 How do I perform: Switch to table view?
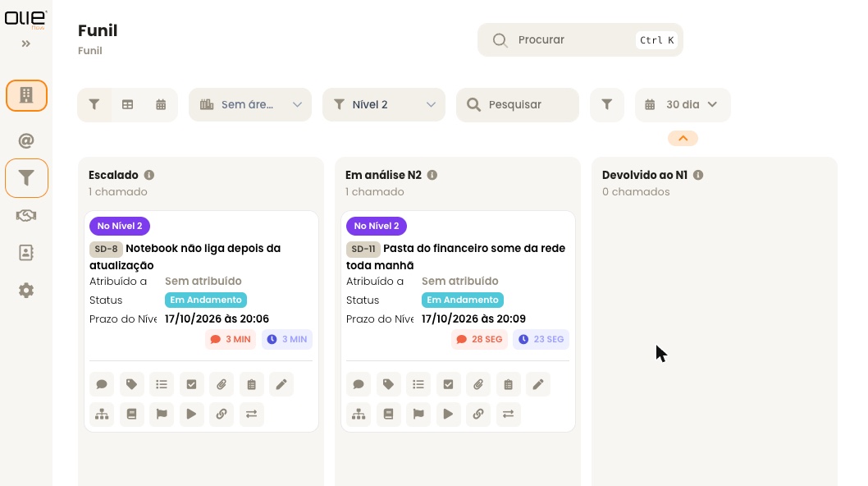point(127,105)
